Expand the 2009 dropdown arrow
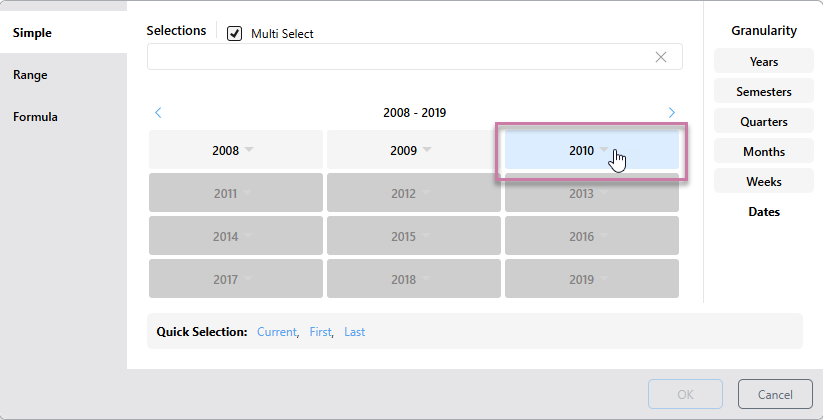Screen dimensions: 823x420 (x=427, y=150)
